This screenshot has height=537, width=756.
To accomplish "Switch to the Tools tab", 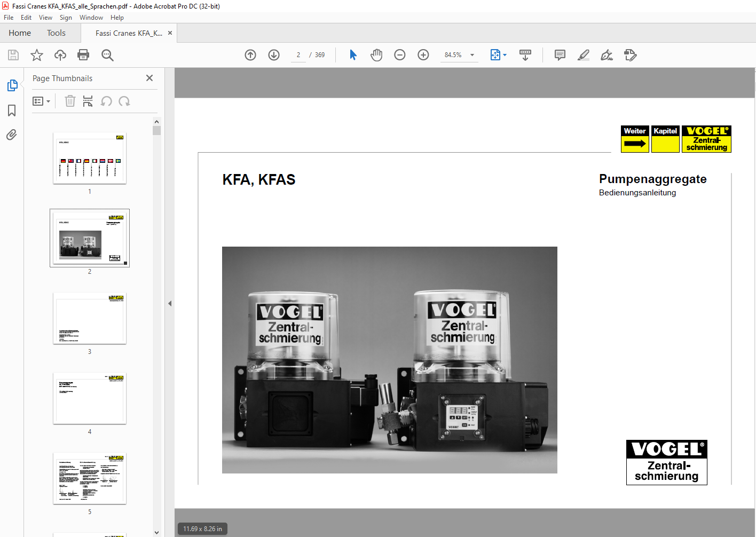I will tap(56, 33).
